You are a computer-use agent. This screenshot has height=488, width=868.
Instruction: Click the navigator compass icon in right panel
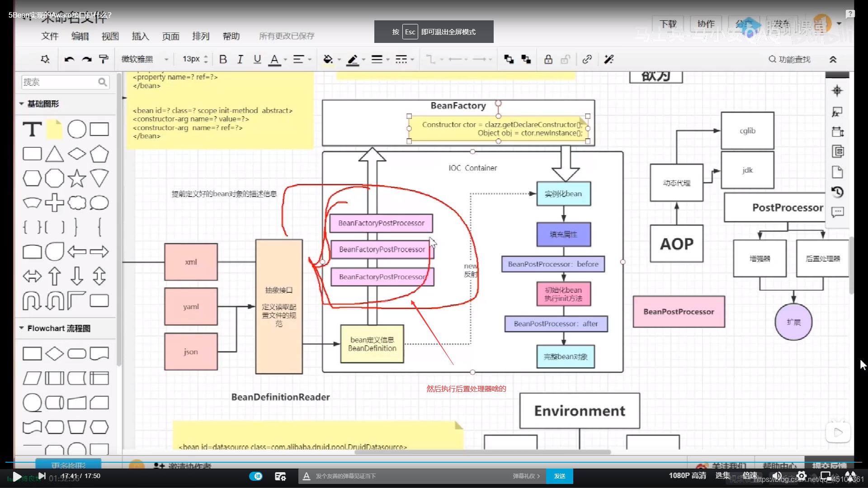[x=837, y=91]
